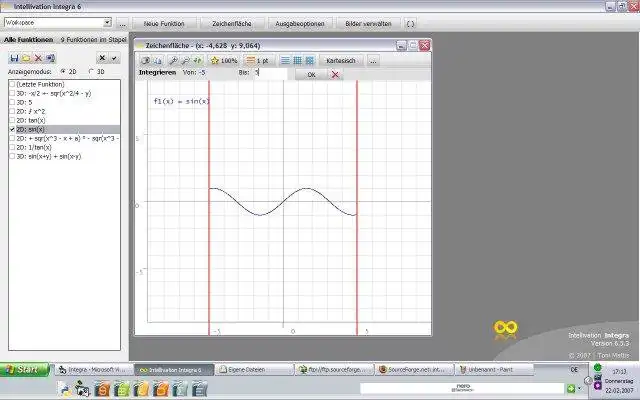This screenshot has width=640, height=400.
Task: Check the 2D: 1/tan(x) checkbox
Action: click(12, 147)
